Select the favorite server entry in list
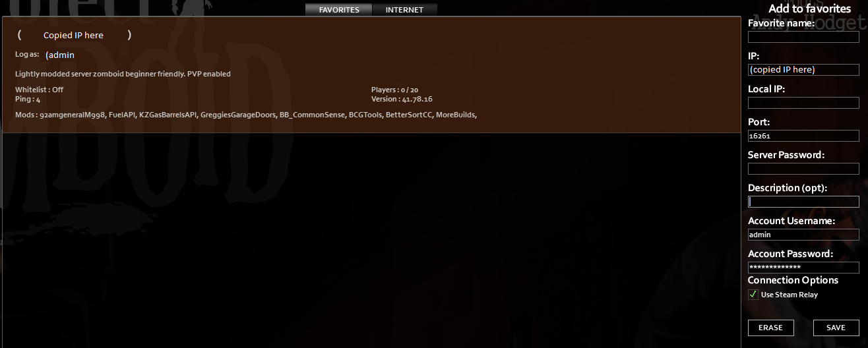The height and width of the screenshot is (348, 868). coord(371,74)
